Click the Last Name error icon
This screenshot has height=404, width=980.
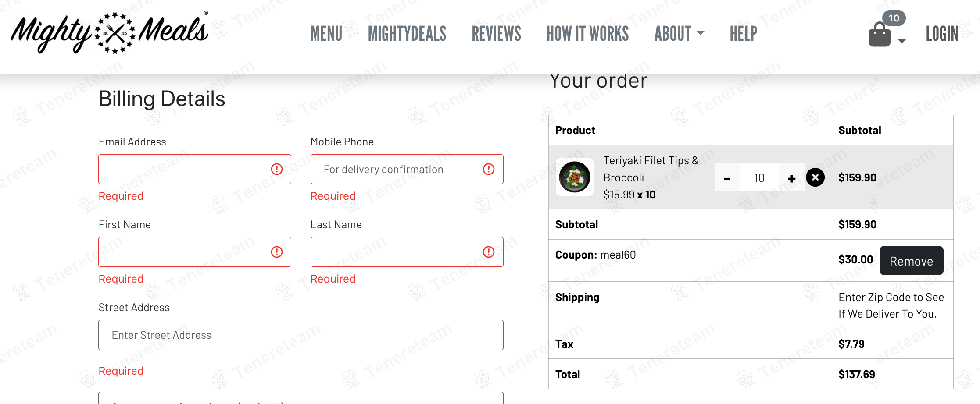(x=489, y=252)
